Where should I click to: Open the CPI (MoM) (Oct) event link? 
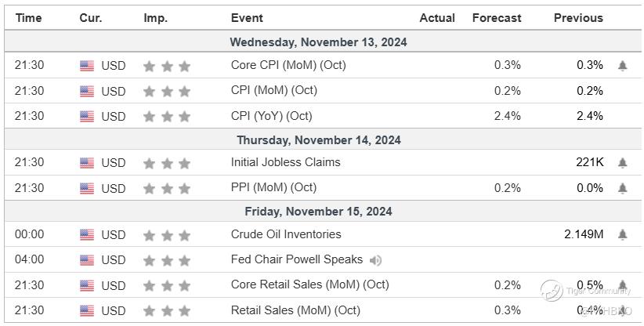(x=274, y=91)
